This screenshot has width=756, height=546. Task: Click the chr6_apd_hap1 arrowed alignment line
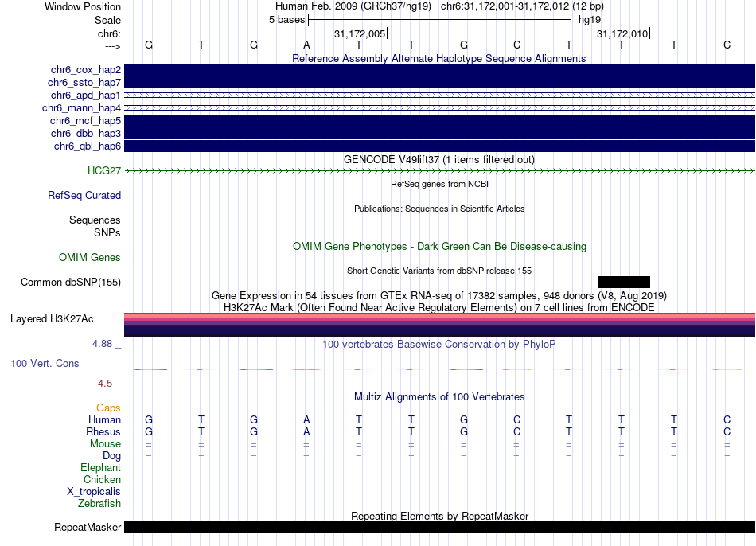(439, 95)
